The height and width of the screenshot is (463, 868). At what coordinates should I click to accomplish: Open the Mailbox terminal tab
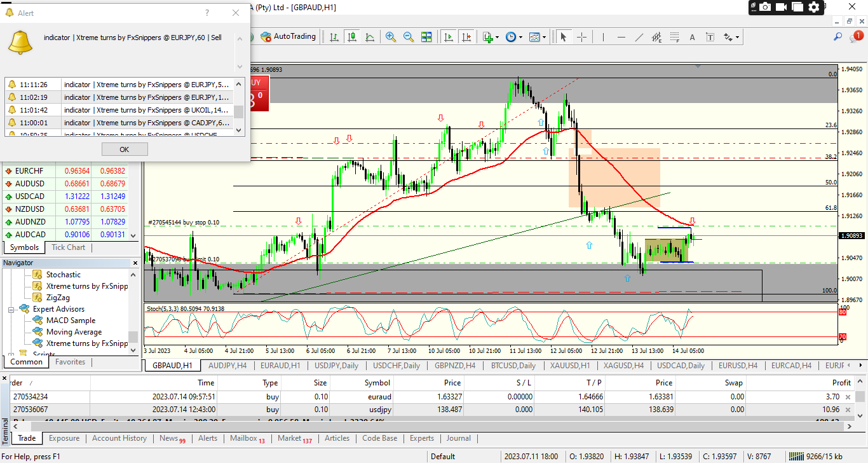coord(247,438)
